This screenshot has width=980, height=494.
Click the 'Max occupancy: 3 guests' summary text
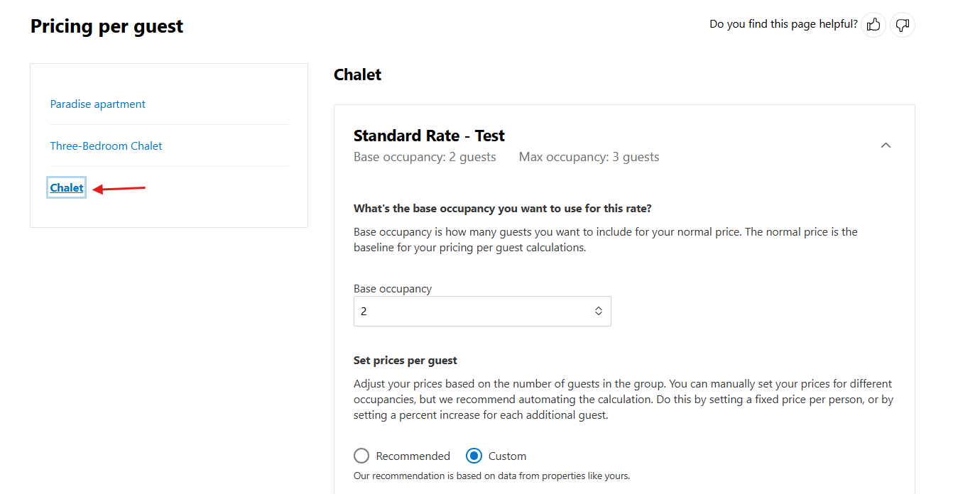coord(589,157)
